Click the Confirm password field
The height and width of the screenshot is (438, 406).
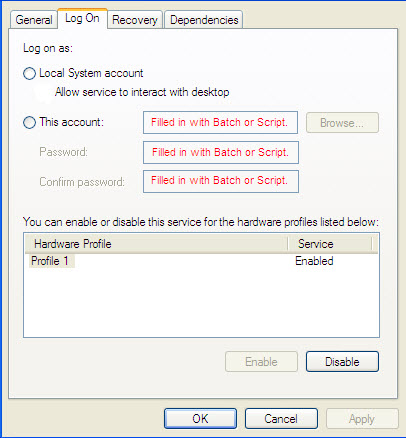(221, 181)
